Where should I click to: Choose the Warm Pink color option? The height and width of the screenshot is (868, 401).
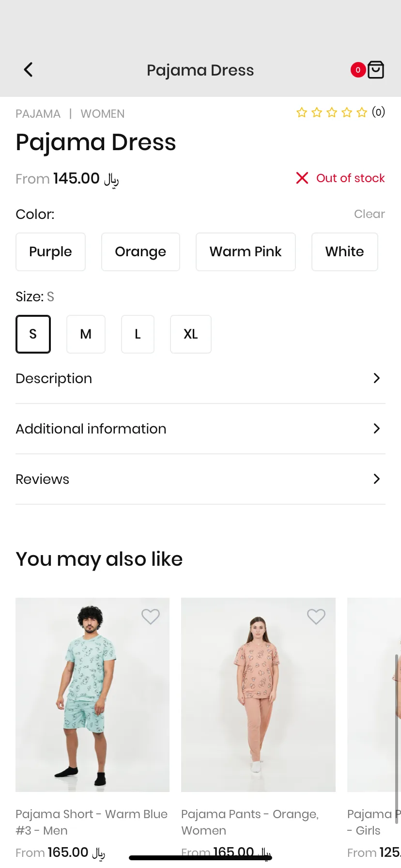coord(246,252)
